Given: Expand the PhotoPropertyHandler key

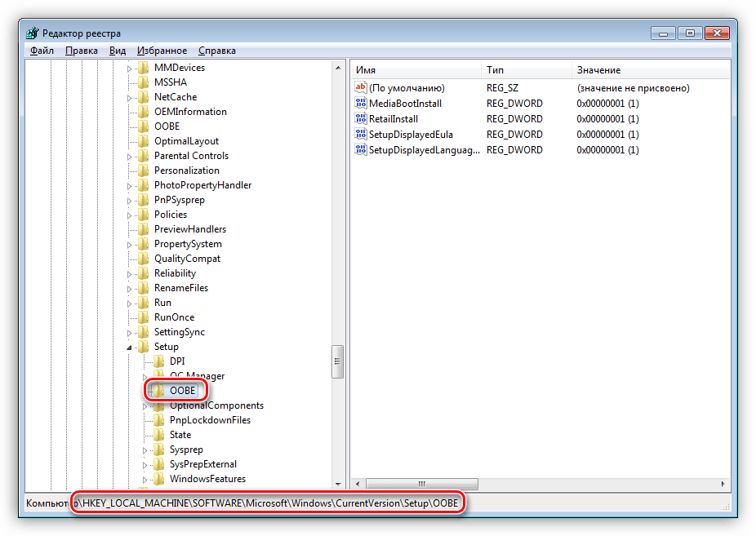Looking at the screenshot, I should click(129, 186).
